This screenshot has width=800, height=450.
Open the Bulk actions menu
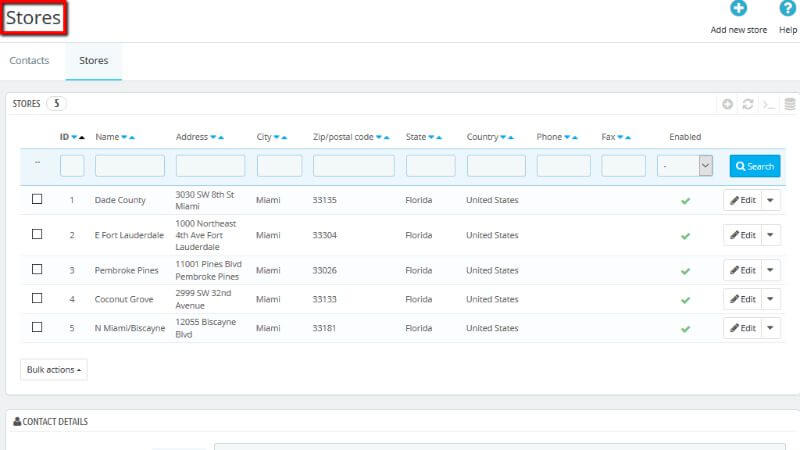[x=54, y=370]
